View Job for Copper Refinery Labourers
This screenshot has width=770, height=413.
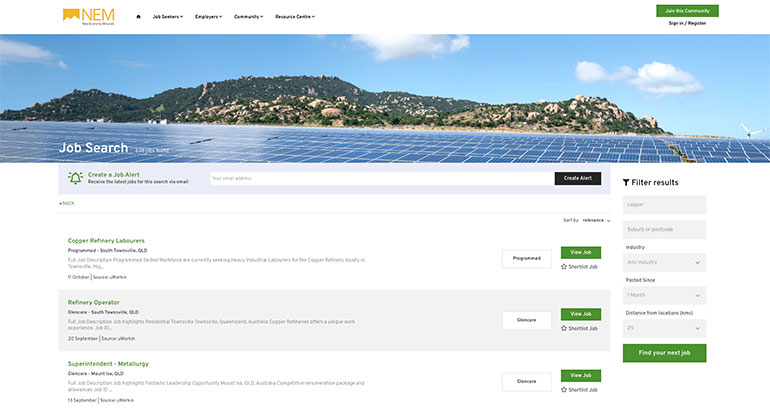580,252
